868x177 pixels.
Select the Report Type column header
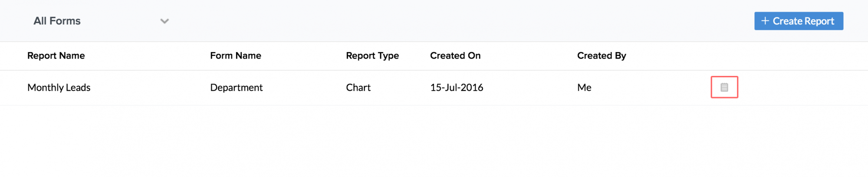pyautogui.click(x=372, y=56)
